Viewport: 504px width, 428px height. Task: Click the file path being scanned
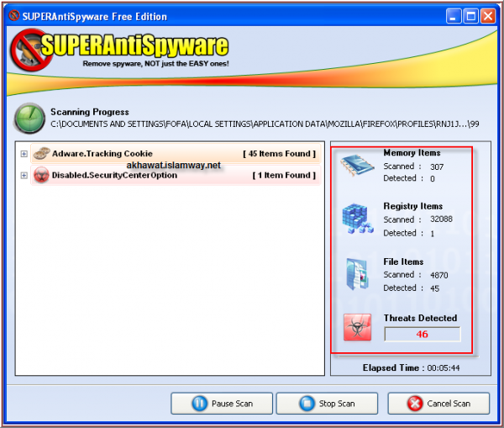coord(265,124)
